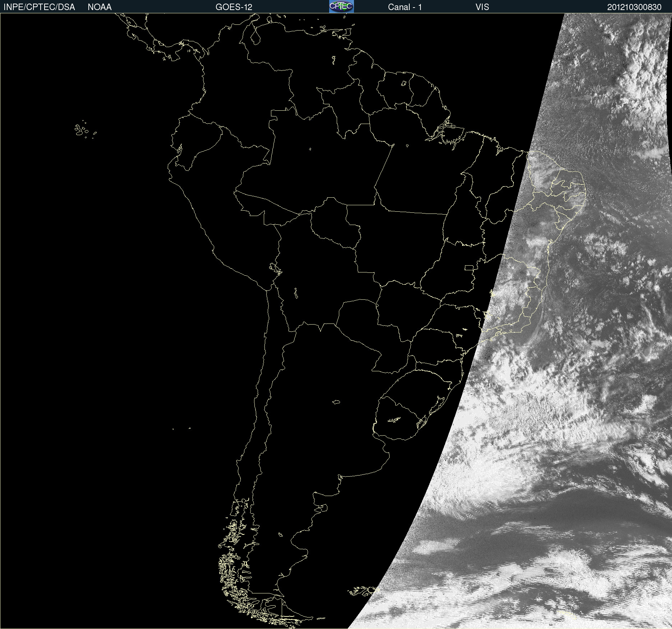This screenshot has width=672, height=629.
Task: Click the Canal - 1 label
Action: [405, 7]
